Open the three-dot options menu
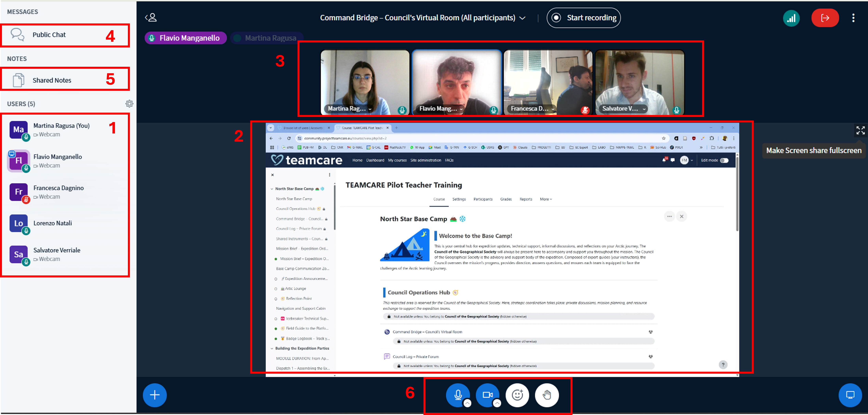The height and width of the screenshot is (415, 868). [853, 18]
